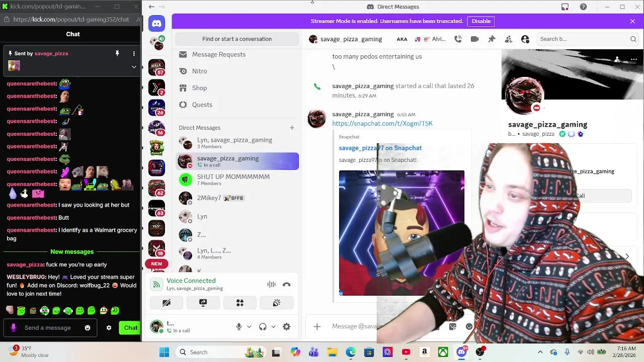Open pinned messages in chat header
The height and width of the screenshot is (362, 644).
(x=492, y=39)
